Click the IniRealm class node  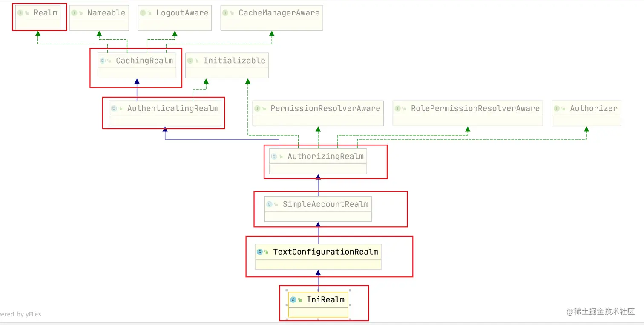click(x=318, y=305)
